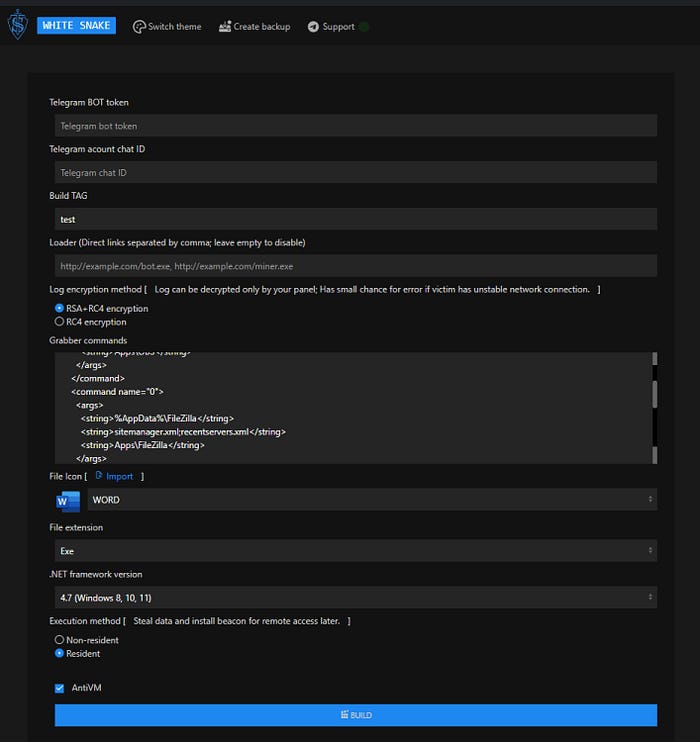
Task: Click the Word file icon preview
Action: click(x=68, y=501)
